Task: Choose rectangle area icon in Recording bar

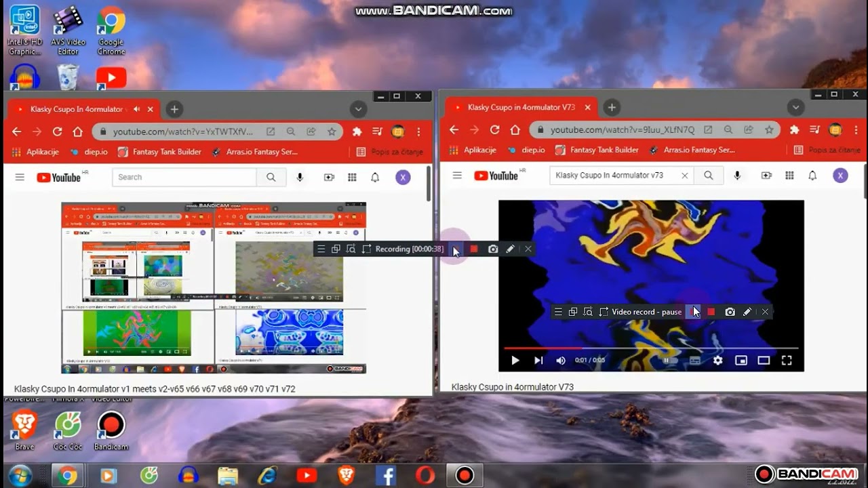Action: (367, 249)
